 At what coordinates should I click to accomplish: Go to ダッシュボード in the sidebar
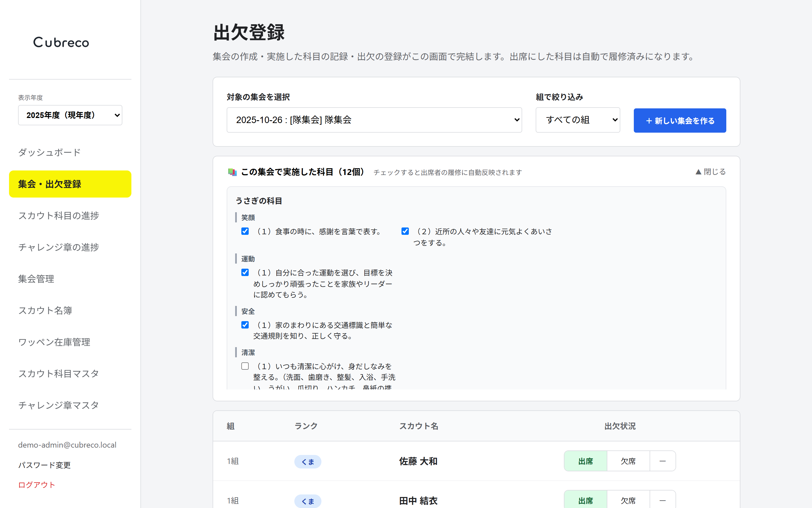tap(70, 152)
